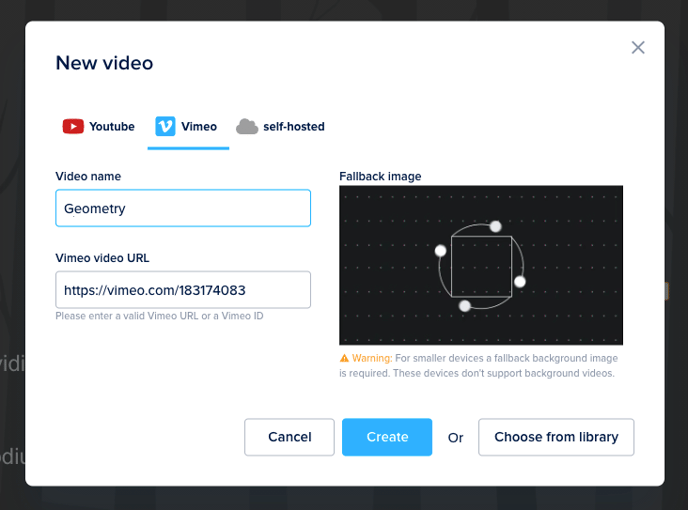This screenshot has height=510, width=688.
Task: Close the New video dialog
Action: point(638,48)
